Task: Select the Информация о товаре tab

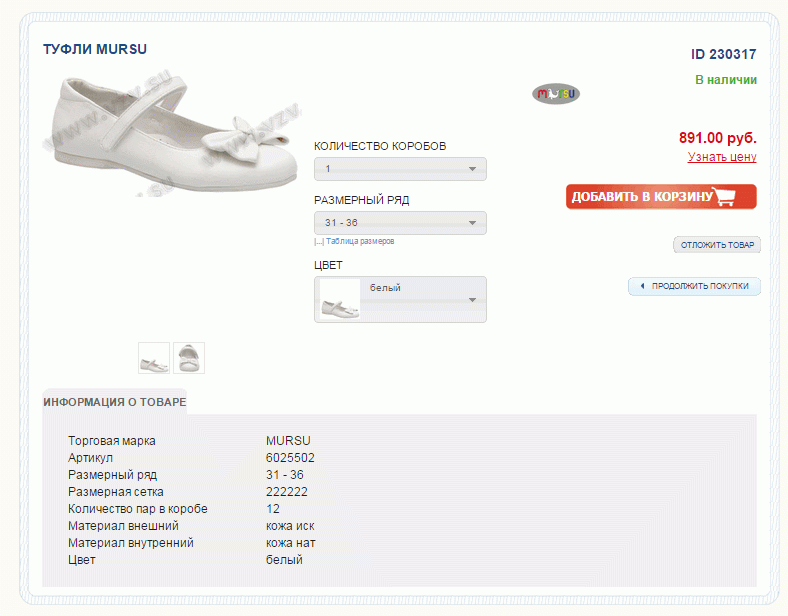Action: tap(114, 402)
